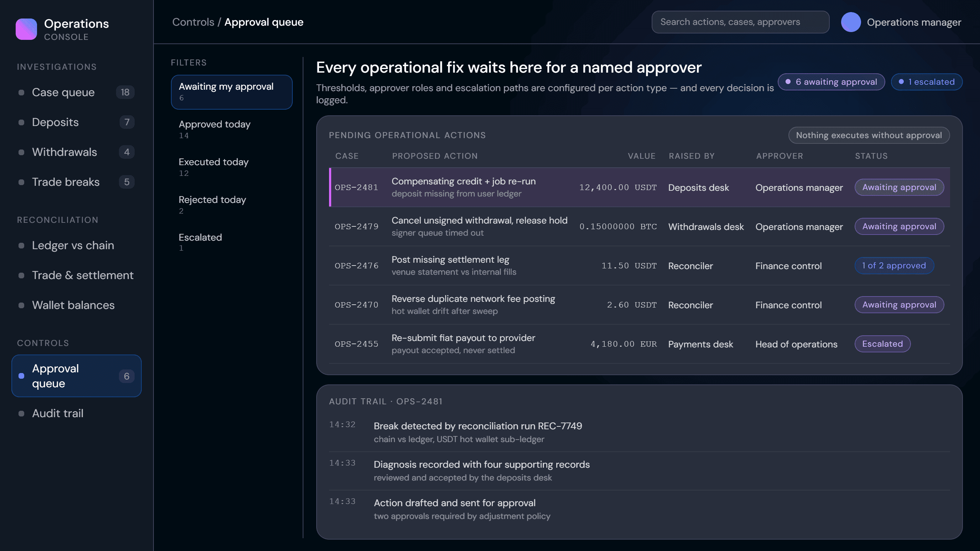980x551 pixels.
Task: Click the Operations manager avatar circle
Action: click(x=851, y=22)
